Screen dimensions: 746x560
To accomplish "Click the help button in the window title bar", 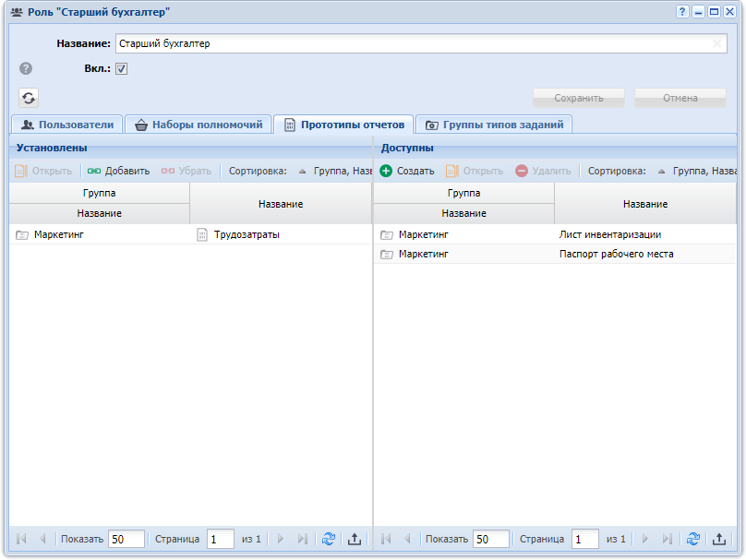I will point(682,12).
